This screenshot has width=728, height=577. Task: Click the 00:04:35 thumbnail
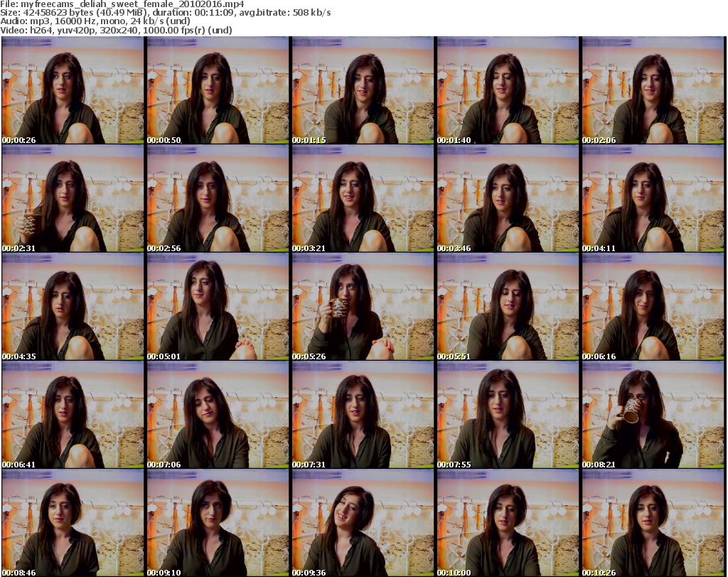coord(73,307)
